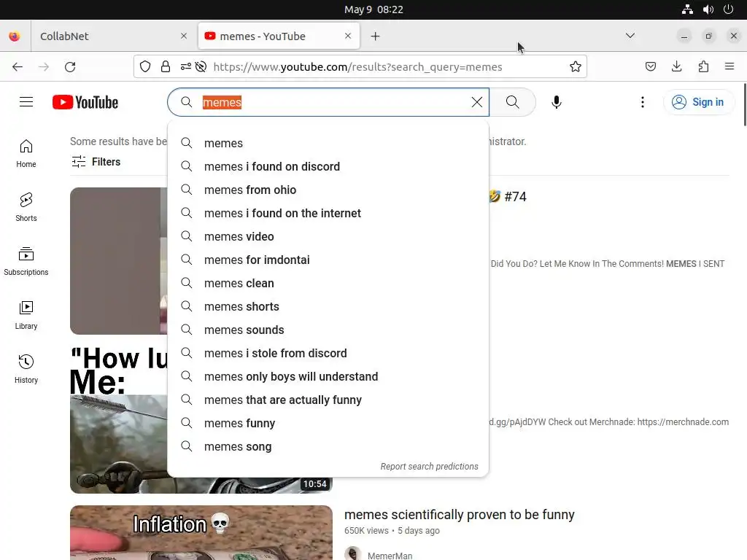
Task: Select 'memes i found on the internet'
Action: tap(328, 213)
